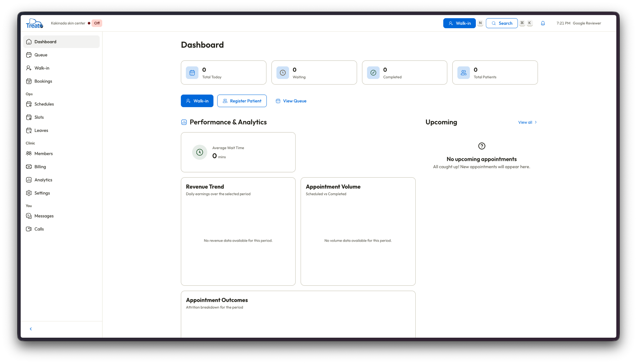This screenshot has width=637, height=364.
Task: Open Walk-in from the sidebar
Action: pyautogui.click(x=61, y=68)
